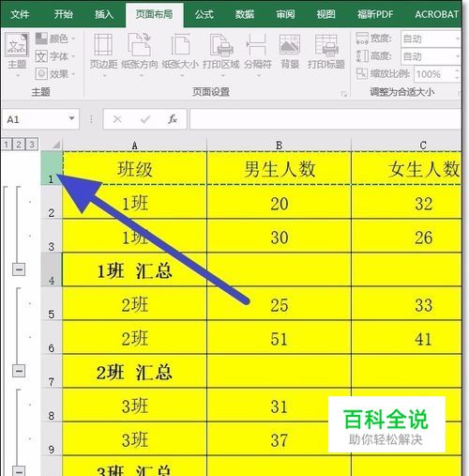Select the 男生人数 header cell
Screen dimensions: 469x476
click(279, 169)
